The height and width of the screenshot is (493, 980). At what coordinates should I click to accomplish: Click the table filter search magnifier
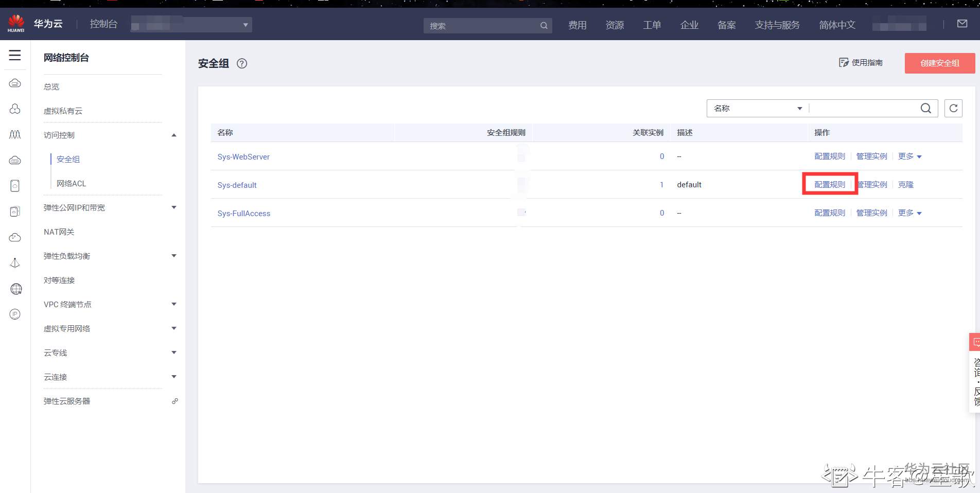pos(925,108)
